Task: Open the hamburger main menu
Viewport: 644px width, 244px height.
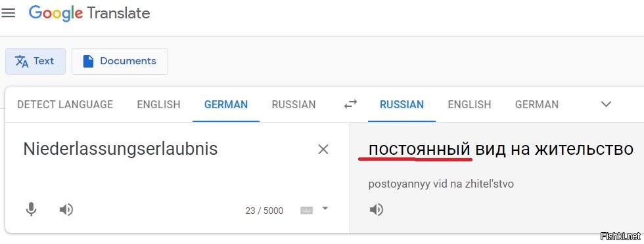Action: pos(8,13)
